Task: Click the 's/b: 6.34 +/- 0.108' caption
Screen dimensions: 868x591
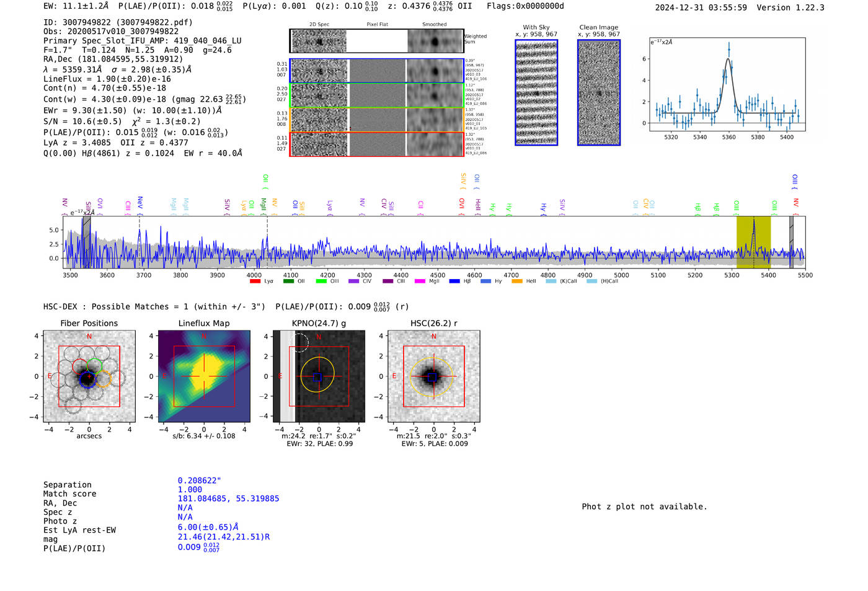Action: pyautogui.click(x=204, y=436)
